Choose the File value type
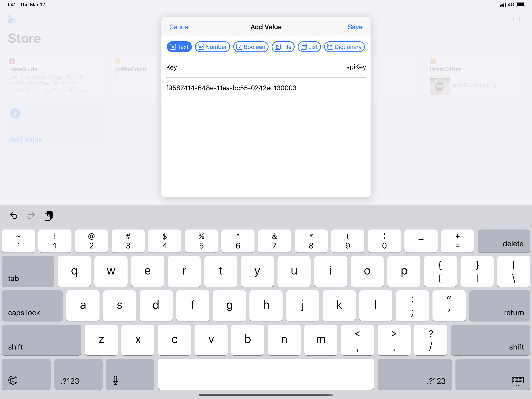The width and height of the screenshot is (532, 399). [x=283, y=47]
